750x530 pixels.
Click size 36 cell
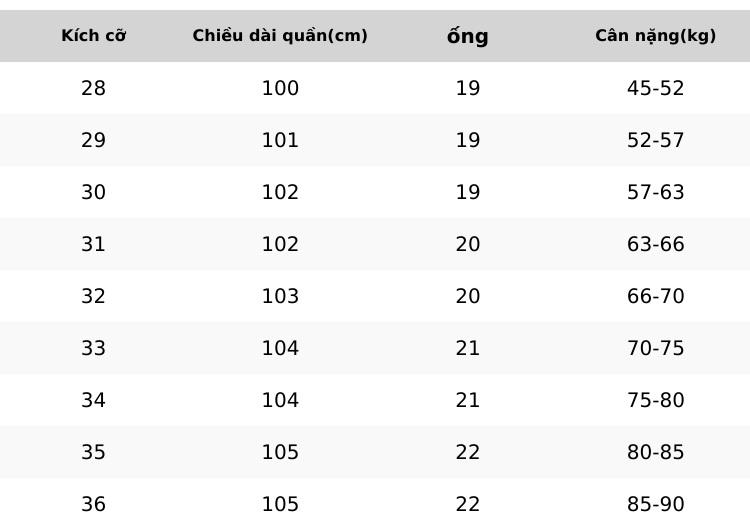(93, 504)
